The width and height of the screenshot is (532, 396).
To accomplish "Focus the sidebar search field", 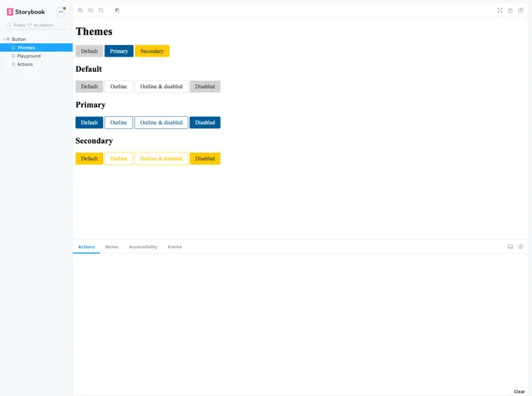I will (x=37, y=26).
